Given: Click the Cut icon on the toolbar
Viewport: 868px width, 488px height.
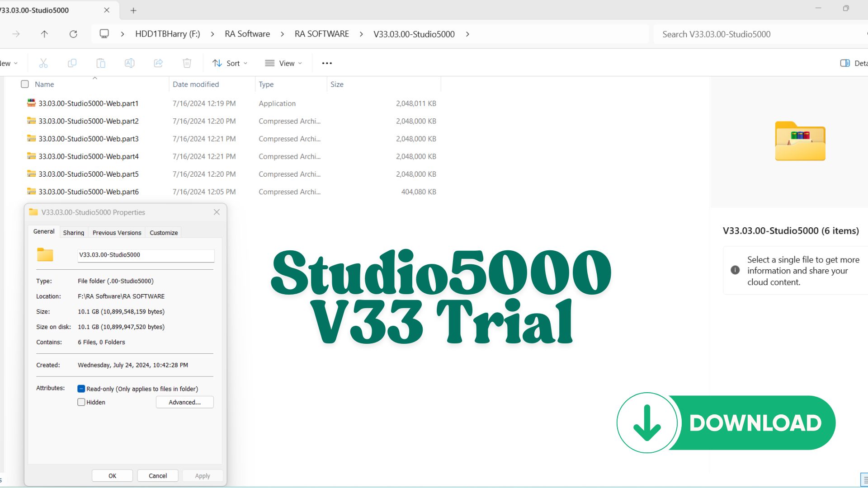Looking at the screenshot, I should [x=43, y=63].
